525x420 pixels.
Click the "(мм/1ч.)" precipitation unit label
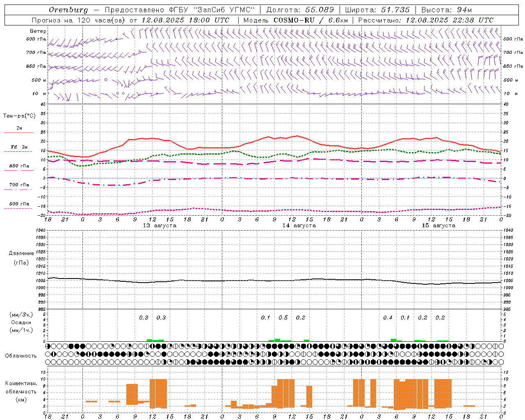(x=21, y=330)
